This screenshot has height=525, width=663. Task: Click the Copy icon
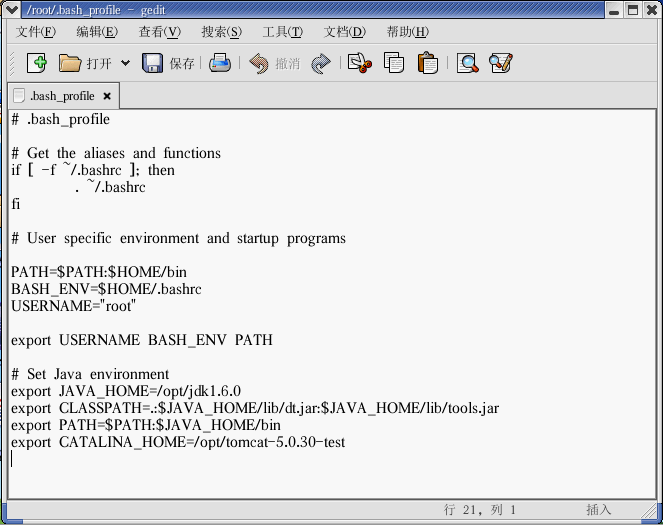point(394,63)
